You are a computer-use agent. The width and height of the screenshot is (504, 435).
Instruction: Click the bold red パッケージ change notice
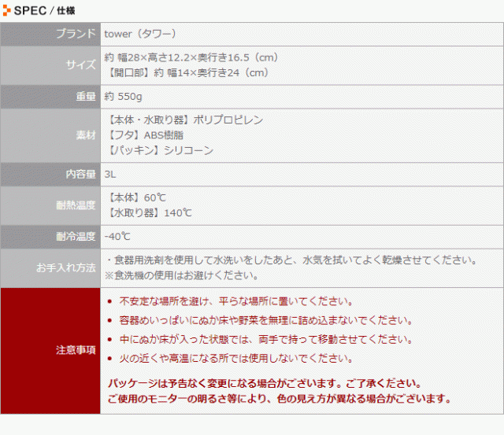click(x=264, y=384)
